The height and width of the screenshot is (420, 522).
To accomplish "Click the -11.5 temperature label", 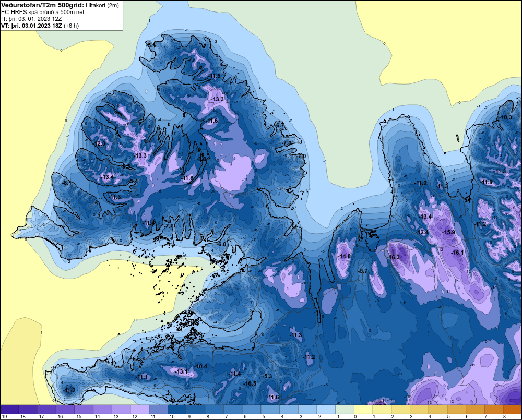I will click(215, 76).
